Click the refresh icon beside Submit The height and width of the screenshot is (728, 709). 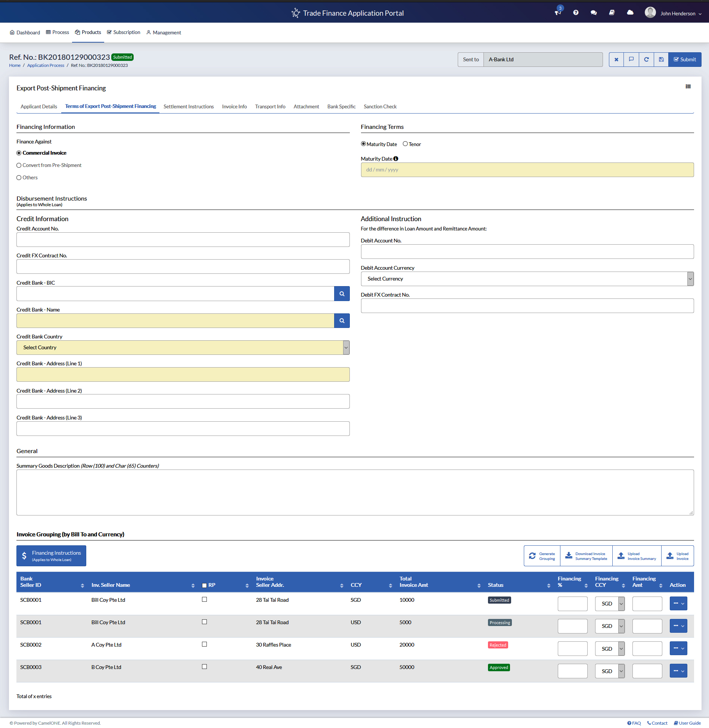pos(646,59)
